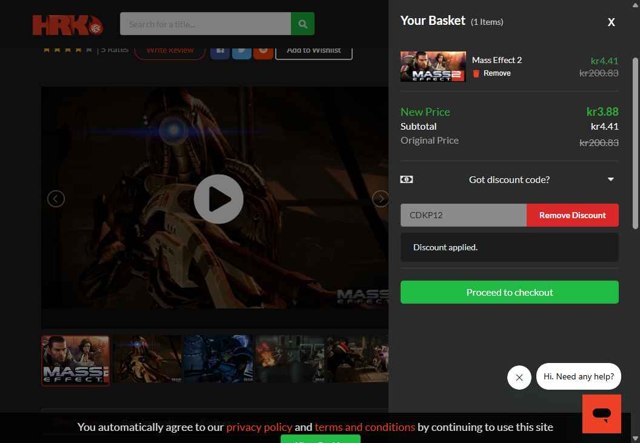Click the red trash icon beside Remove
640x443 pixels.
(x=476, y=73)
